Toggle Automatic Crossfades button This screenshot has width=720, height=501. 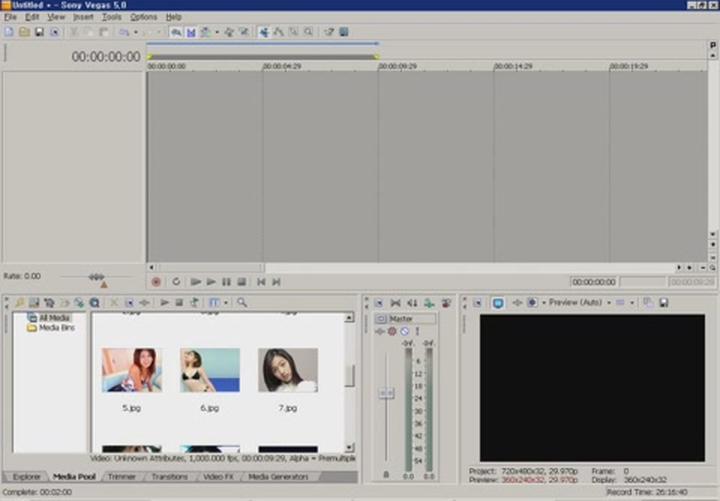191,32
